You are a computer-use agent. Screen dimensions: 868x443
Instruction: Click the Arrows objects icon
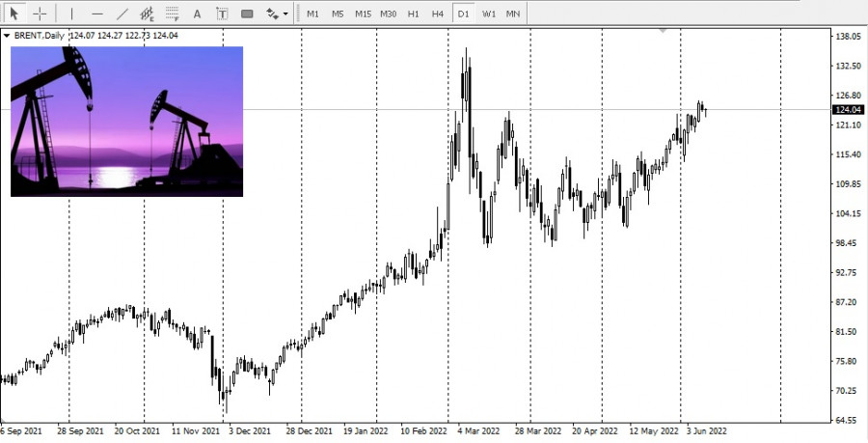point(272,14)
